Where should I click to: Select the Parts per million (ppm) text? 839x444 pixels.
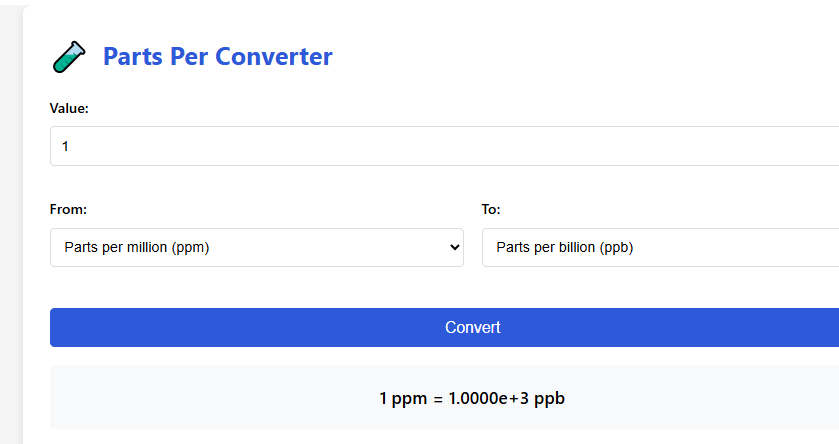[x=136, y=247]
